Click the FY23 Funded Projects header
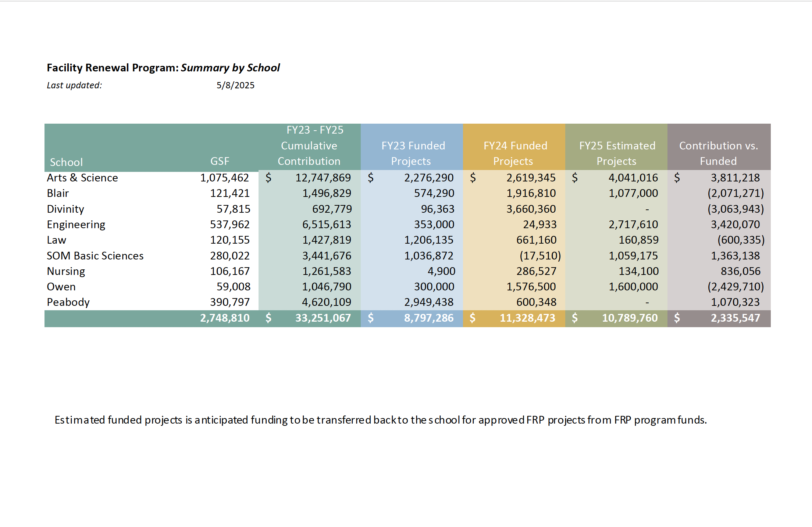 tap(413, 153)
